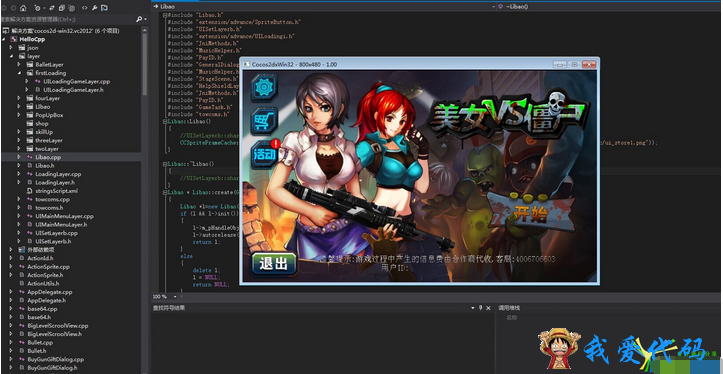Collapse the Libao::~Libao() code region
Viewport: 723px width, 374px height.
165,164
